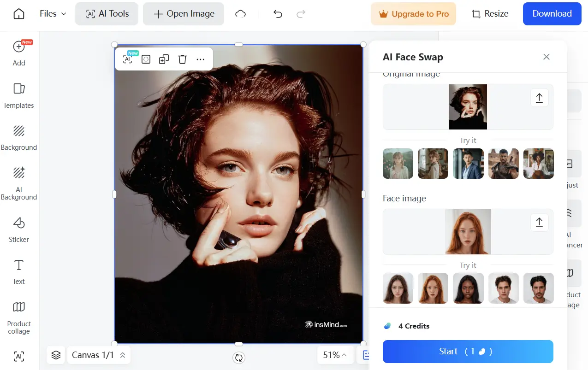Delete the selected image with trash icon

click(182, 59)
